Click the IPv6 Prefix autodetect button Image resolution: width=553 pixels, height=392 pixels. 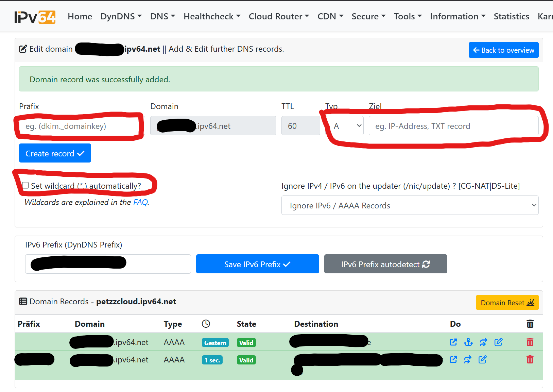(385, 264)
